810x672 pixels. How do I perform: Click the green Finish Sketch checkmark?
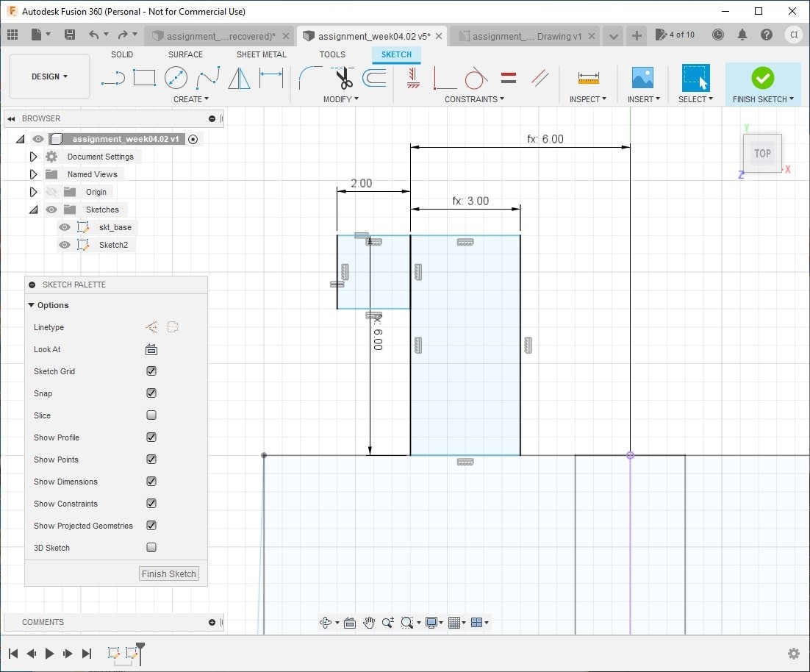[762, 77]
